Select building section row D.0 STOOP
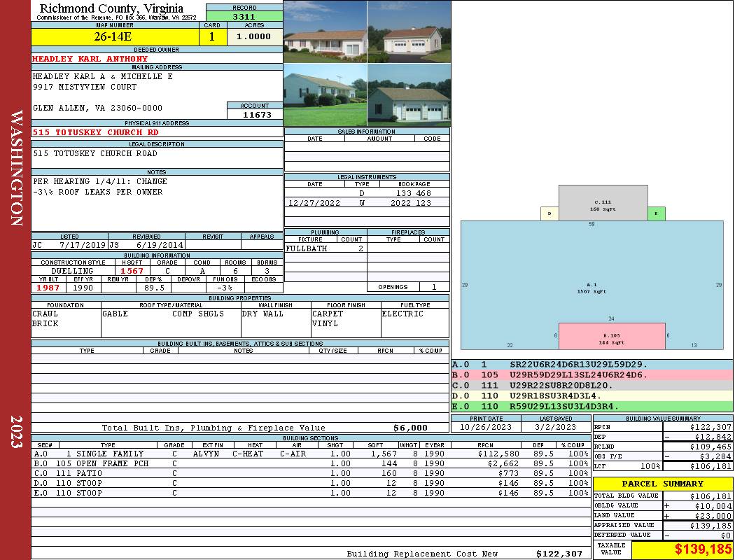The height and width of the screenshot is (560, 735). coord(310,483)
